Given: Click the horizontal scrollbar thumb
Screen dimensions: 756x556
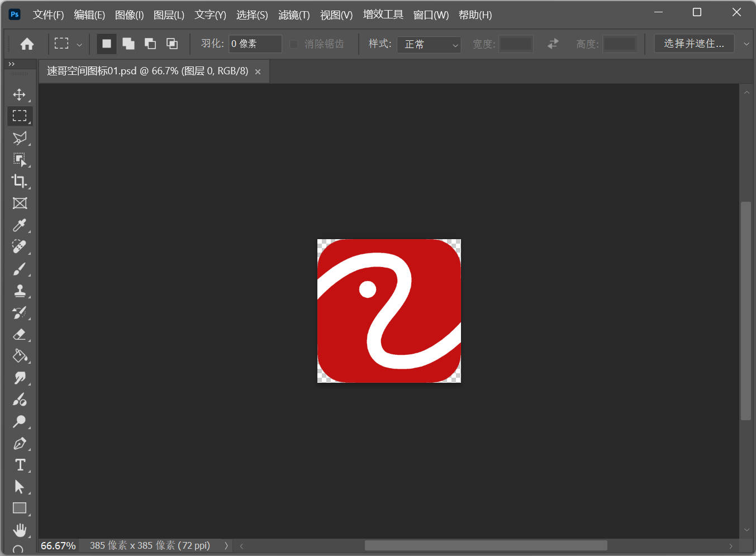Looking at the screenshot, I should tap(486, 545).
